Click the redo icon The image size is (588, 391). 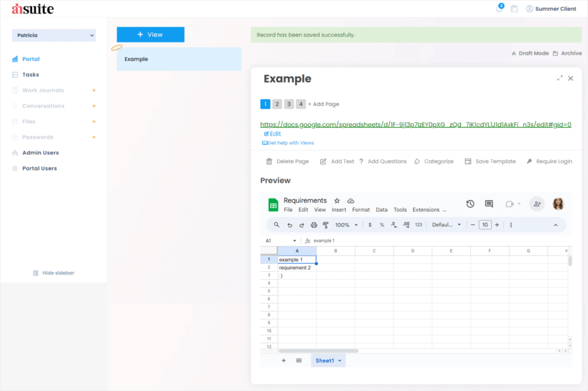coord(301,225)
